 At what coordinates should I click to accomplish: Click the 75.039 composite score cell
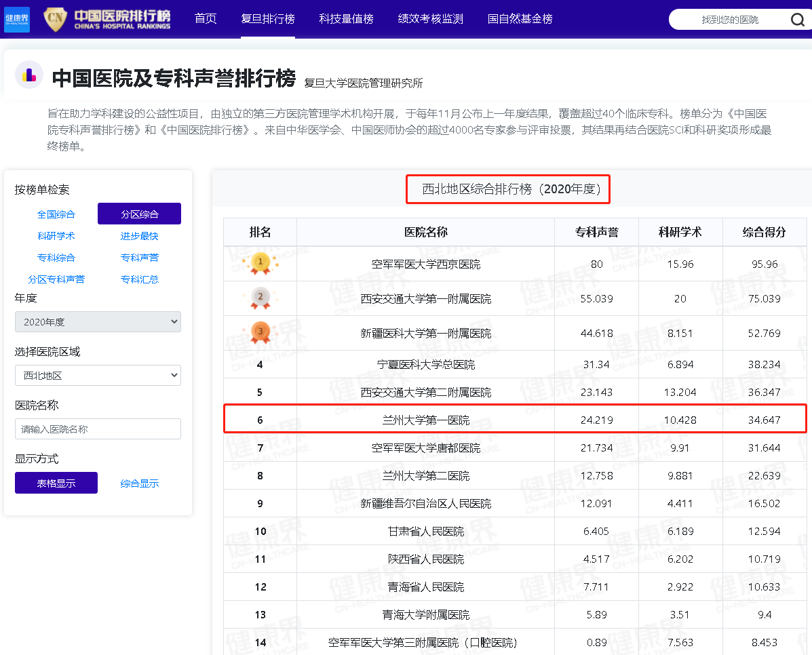click(765, 299)
